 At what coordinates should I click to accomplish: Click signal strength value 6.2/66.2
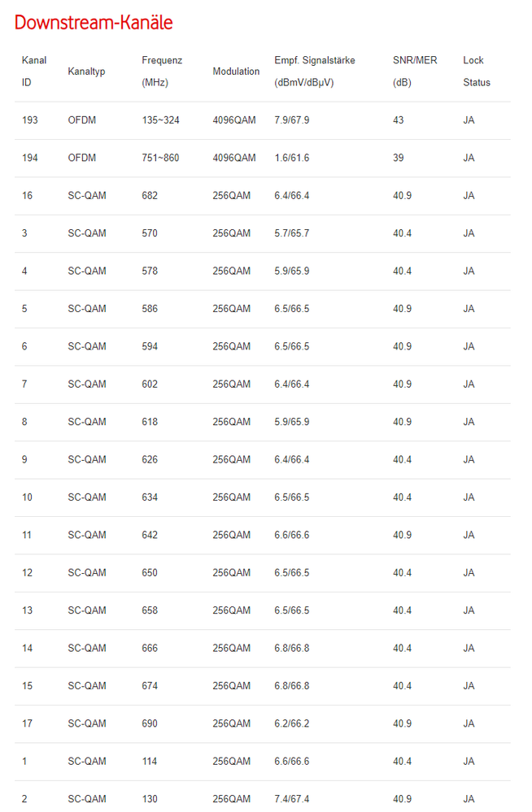click(292, 723)
